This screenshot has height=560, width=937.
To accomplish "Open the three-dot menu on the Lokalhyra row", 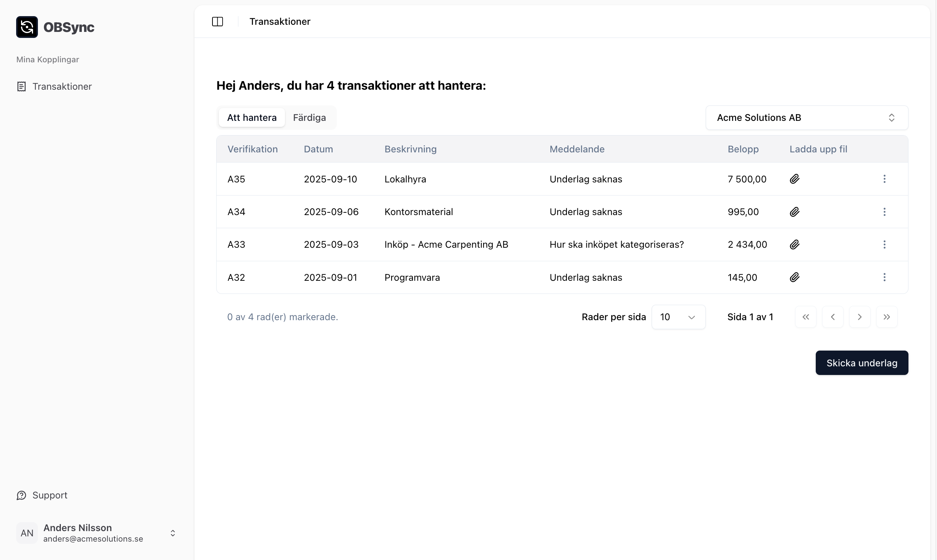I will tap(884, 179).
